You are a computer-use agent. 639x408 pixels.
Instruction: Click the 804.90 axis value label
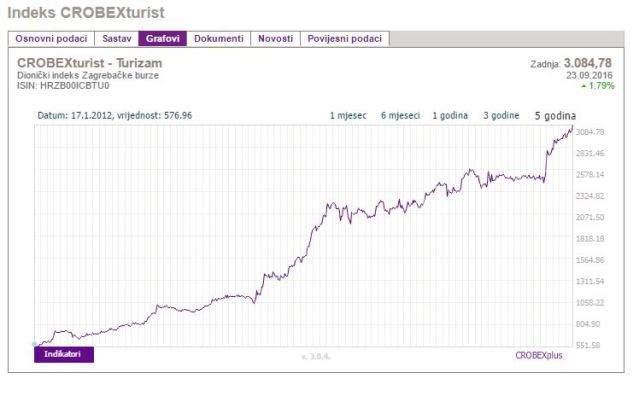(x=588, y=324)
